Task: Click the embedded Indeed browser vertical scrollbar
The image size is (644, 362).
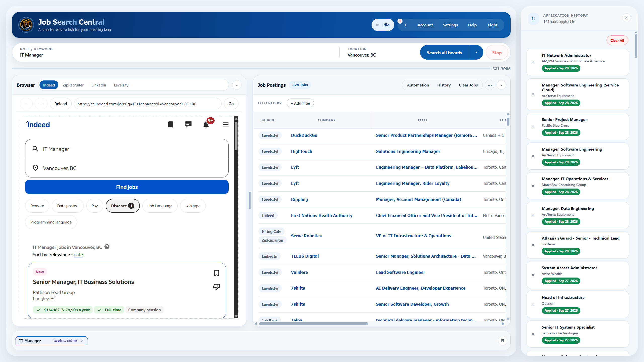Action: click(236, 136)
